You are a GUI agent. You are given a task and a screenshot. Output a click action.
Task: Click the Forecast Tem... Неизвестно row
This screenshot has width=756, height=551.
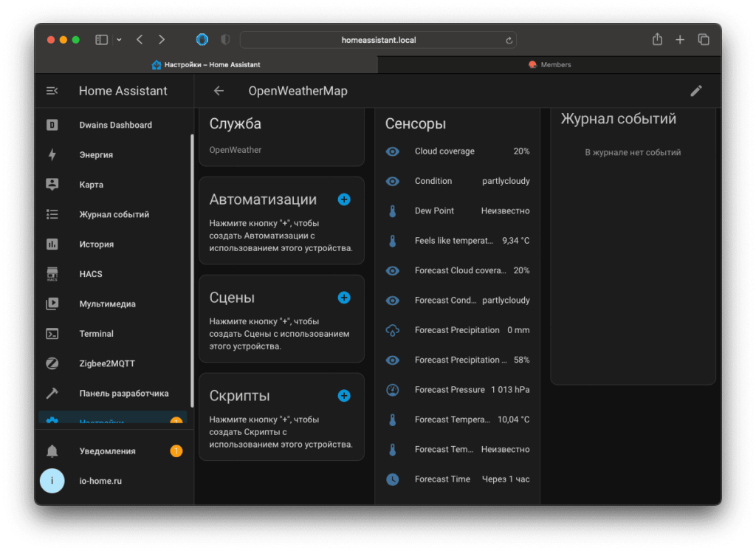tap(457, 450)
